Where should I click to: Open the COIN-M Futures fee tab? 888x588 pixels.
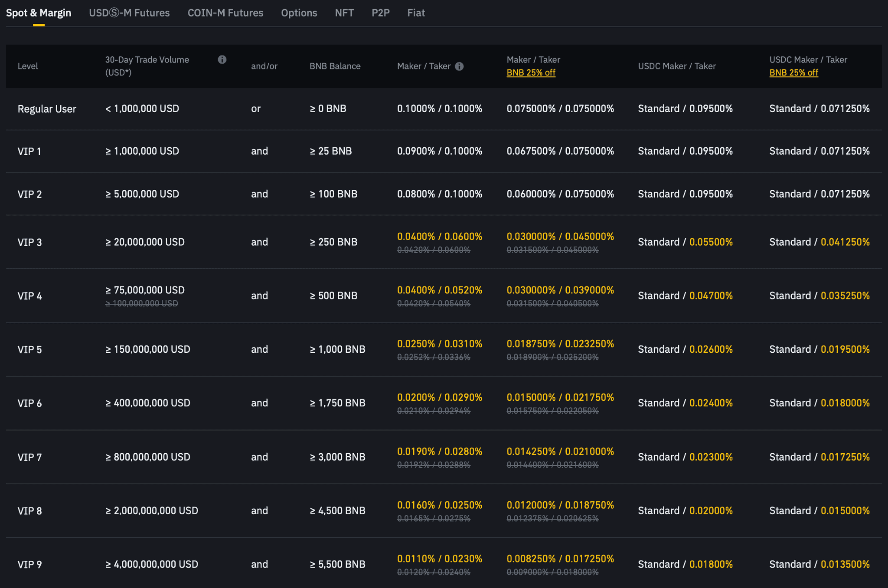[225, 13]
